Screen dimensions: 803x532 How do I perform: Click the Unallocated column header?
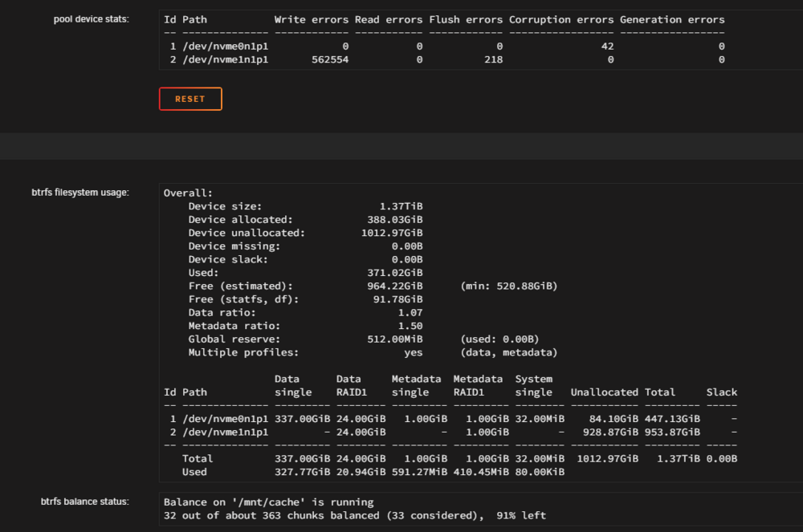(605, 392)
